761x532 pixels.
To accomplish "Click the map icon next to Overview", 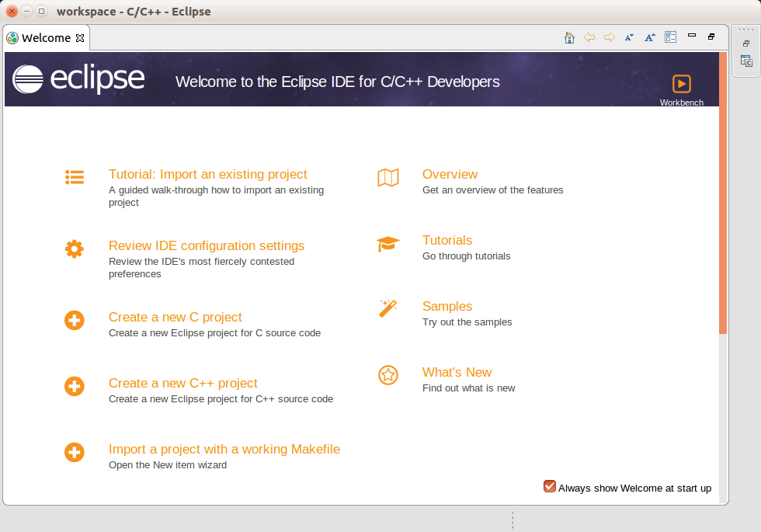I will click(x=388, y=178).
